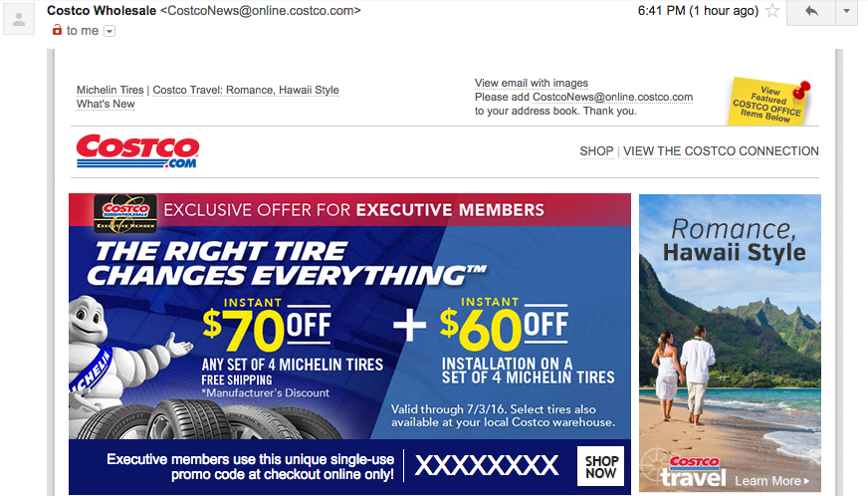Click the SHOP NOW button
This screenshot has width=868, height=496.
click(600, 467)
